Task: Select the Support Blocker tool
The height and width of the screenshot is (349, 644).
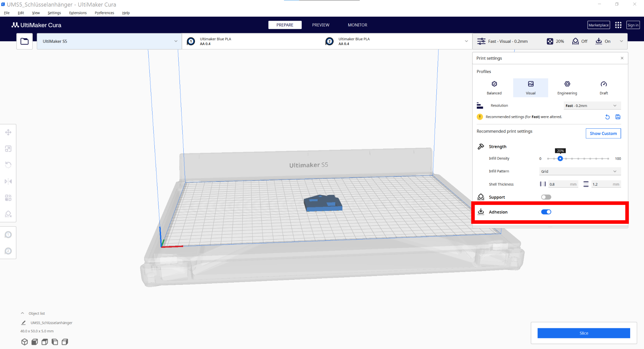Action: click(x=8, y=214)
